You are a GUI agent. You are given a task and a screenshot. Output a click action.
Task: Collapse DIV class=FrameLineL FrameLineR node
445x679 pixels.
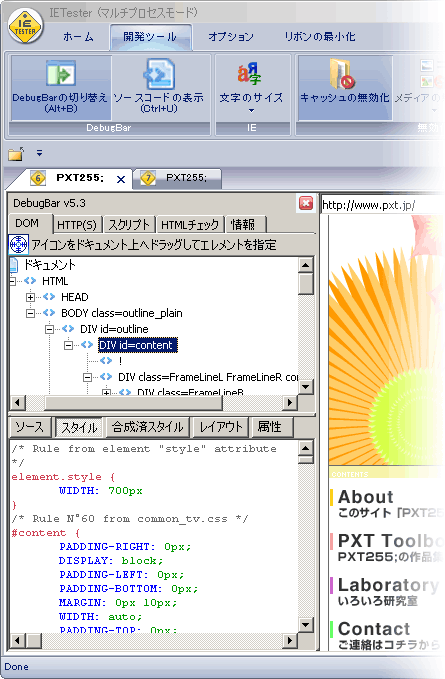[x=87, y=377]
